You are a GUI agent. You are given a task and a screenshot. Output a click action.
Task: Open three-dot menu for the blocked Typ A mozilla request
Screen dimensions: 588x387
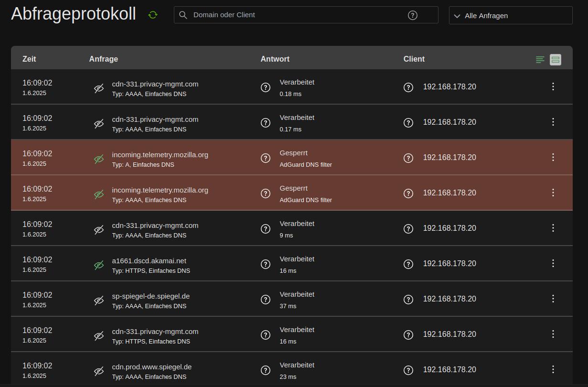click(x=553, y=157)
